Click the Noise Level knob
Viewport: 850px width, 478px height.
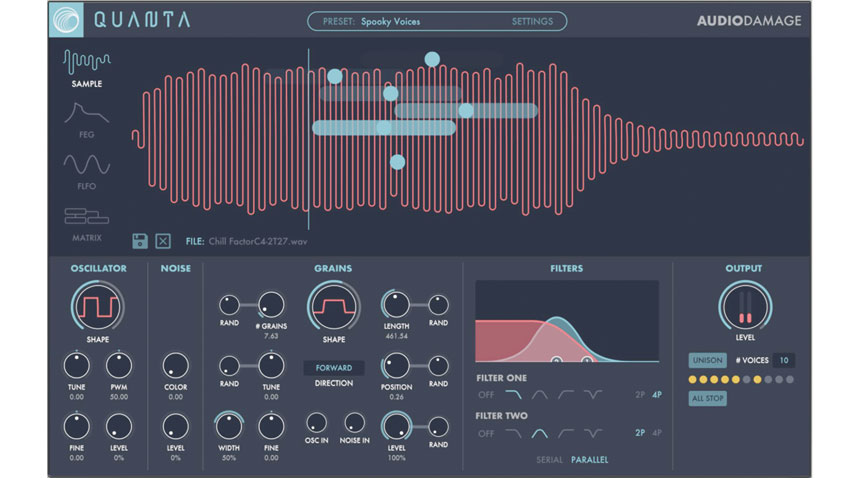176,427
